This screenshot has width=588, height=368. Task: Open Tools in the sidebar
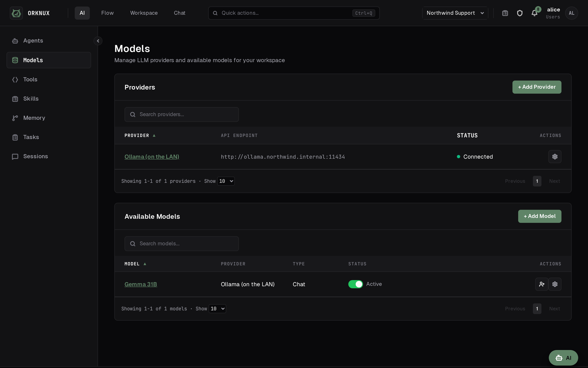(49, 79)
